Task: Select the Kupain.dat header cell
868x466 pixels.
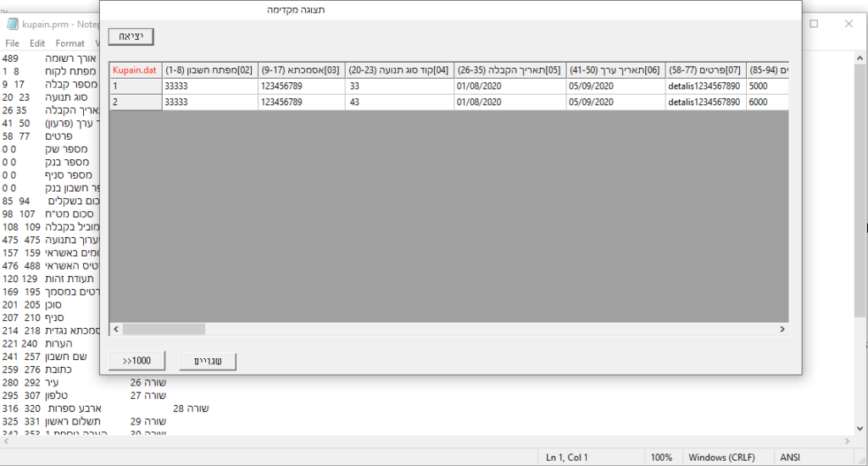Action: coord(135,70)
